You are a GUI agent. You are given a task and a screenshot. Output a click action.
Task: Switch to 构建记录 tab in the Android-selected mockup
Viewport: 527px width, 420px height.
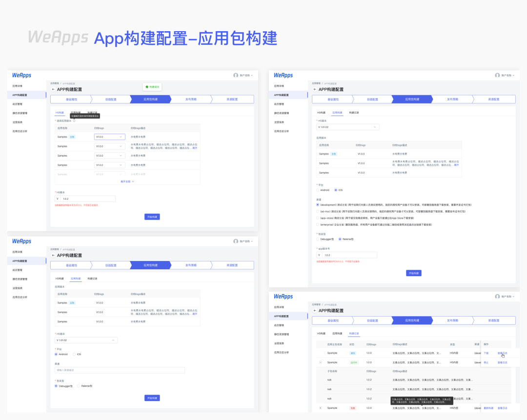(x=92, y=279)
